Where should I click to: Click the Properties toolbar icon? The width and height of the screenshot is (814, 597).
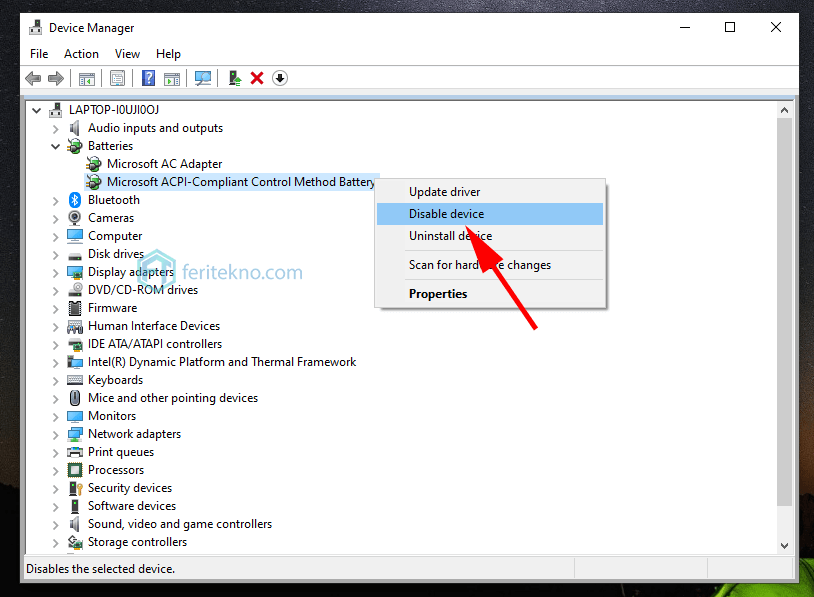pos(117,78)
